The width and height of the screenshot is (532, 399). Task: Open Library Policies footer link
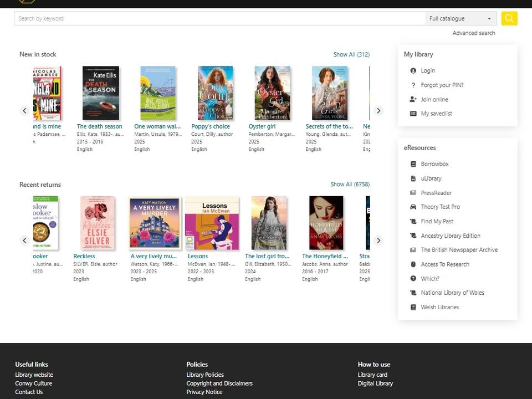pyautogui.click(x=205, y=375)
